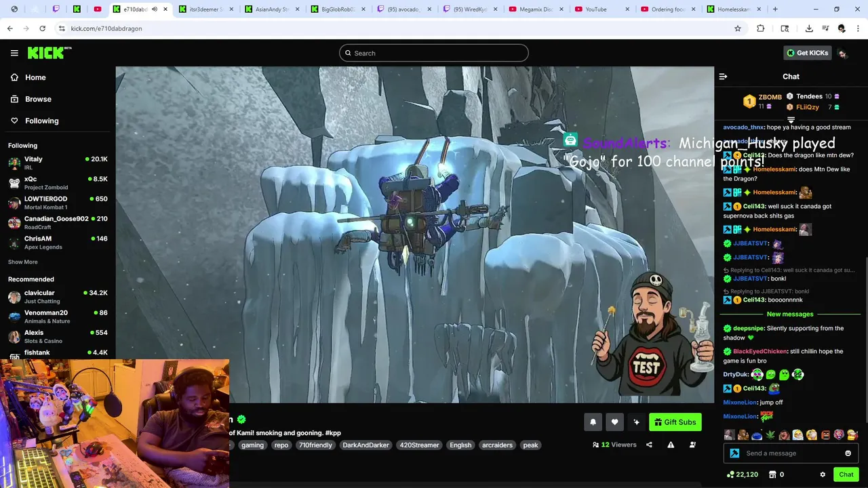View site information icon in address bar
The width and height of the screenshot is (868, 488).
point(62,28)
